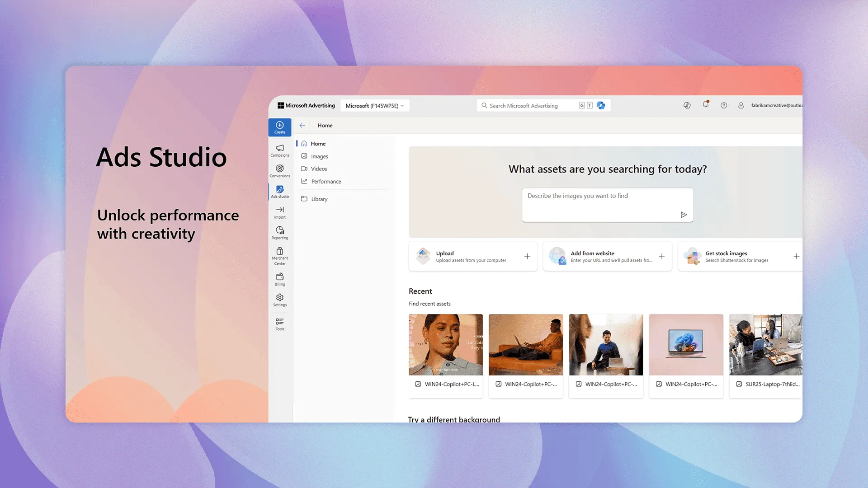
Task: Expand Upload card with plus icon
Action: [x=527, y=256]
